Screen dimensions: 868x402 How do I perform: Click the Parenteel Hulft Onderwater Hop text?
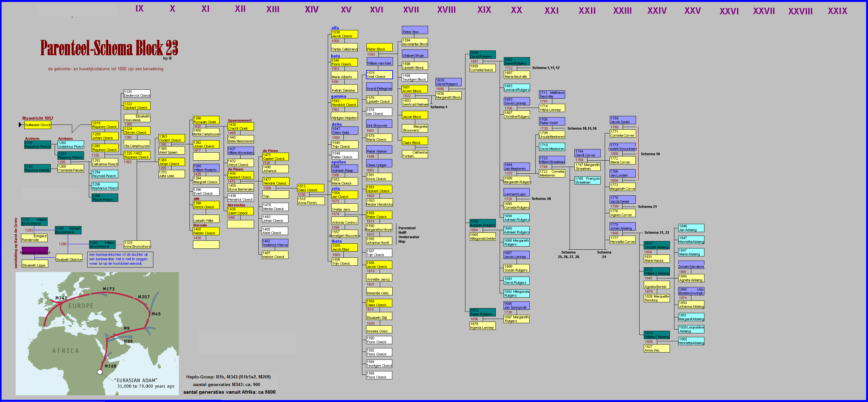408,235
